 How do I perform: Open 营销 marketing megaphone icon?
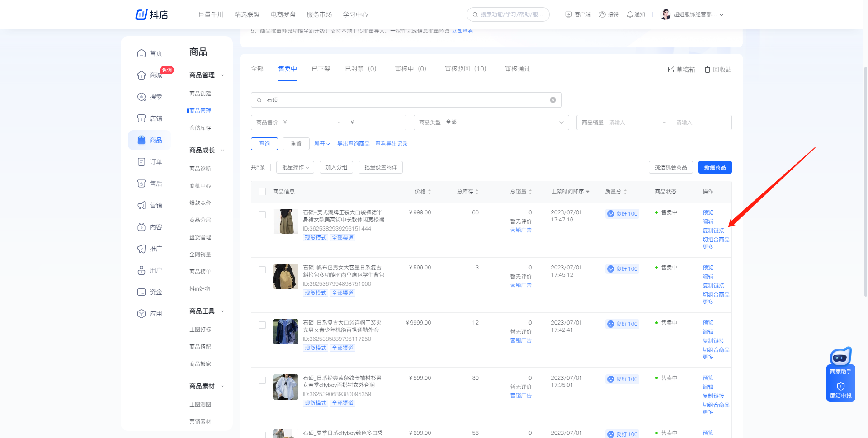[x=142, y=205]
